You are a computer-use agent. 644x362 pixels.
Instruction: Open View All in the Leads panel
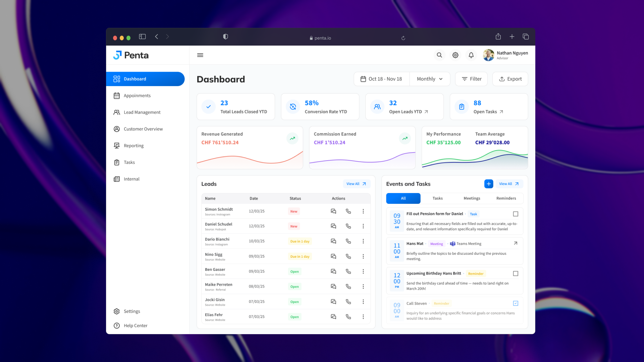[x=356, y=184]
